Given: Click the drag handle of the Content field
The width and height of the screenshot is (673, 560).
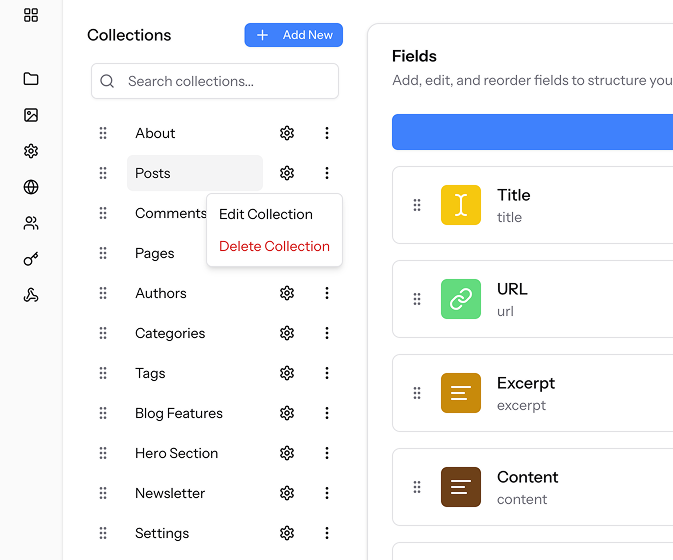Looking at the screenshot, I should point(417,487).
